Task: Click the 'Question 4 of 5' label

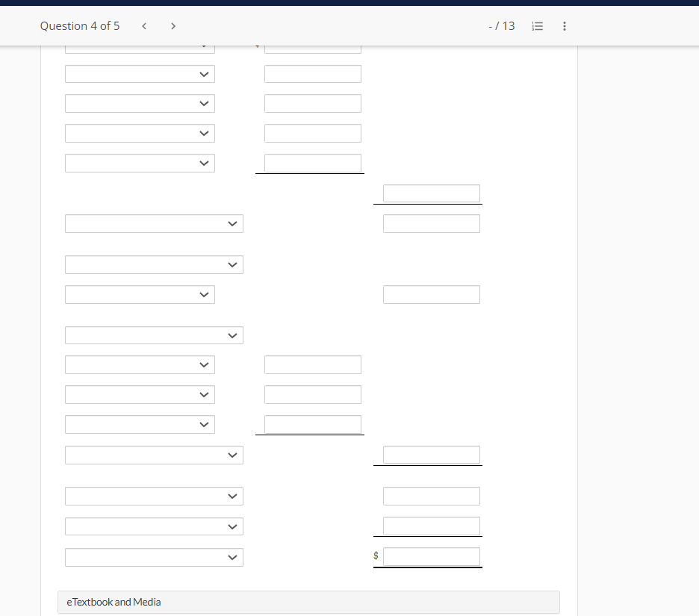Action: pos(80,26)
